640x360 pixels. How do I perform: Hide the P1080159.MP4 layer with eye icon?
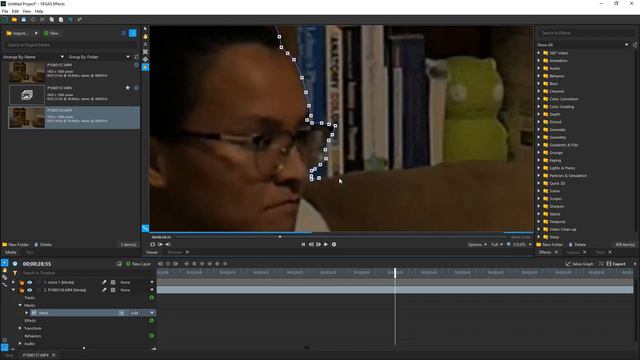coord(29,290)
